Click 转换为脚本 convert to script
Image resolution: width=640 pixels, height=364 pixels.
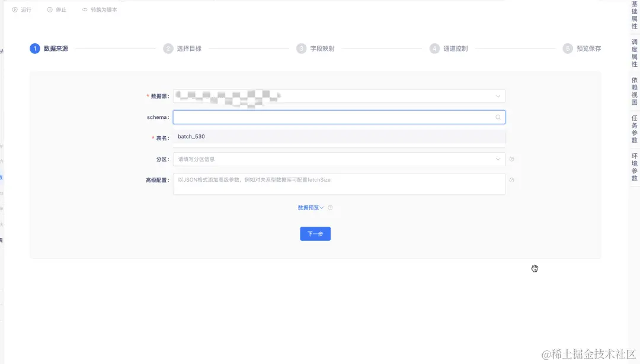click(100, 10)
